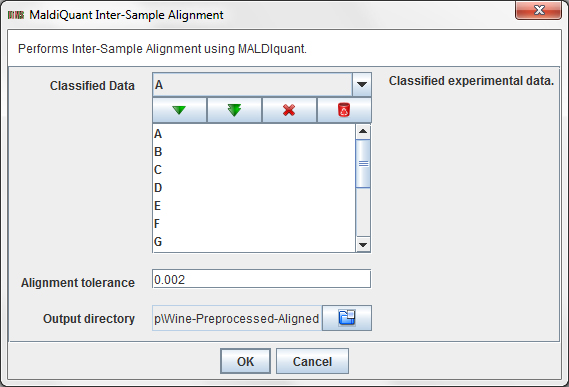569x387 pixels.
Task: Click the red trash clear-all button
Action: [x=344, y=110]
